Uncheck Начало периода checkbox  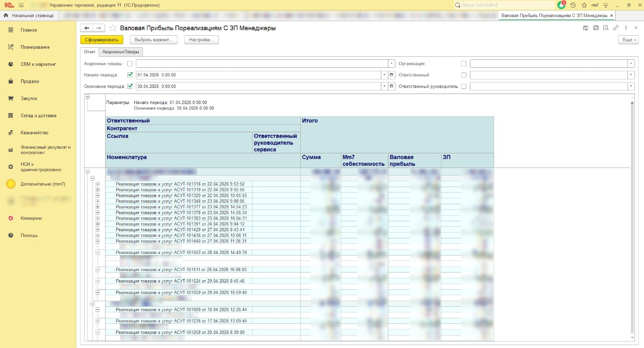coord(130,75)
